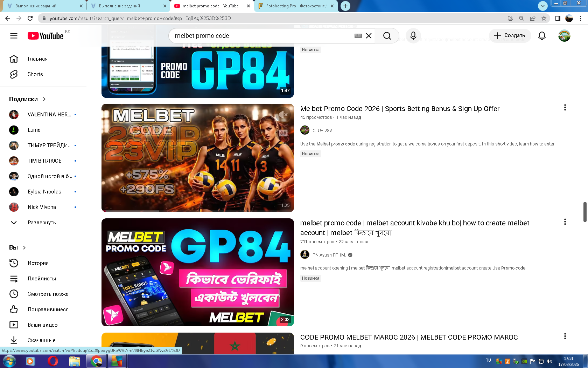This screenshot has width=588, height=368.
Task: Go to the YouTube home logo
Action: 45,36
